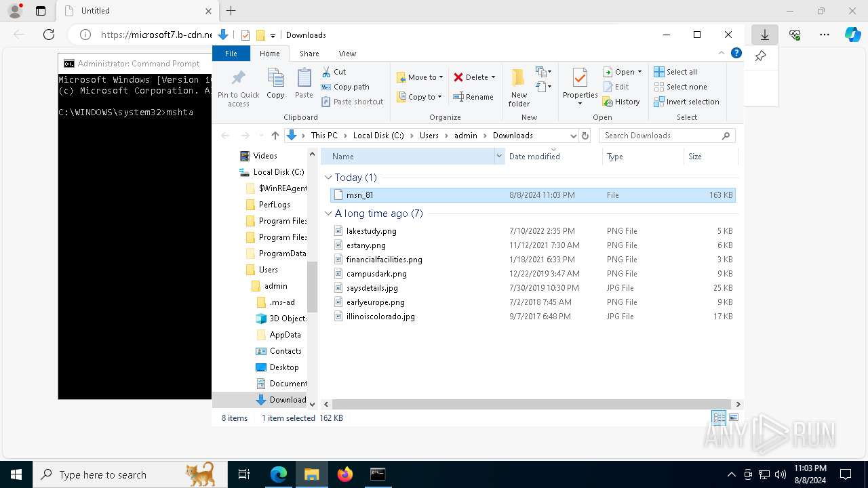Collapse the Today group
Screen dimensions: 868x488
(x=328, y=178)
